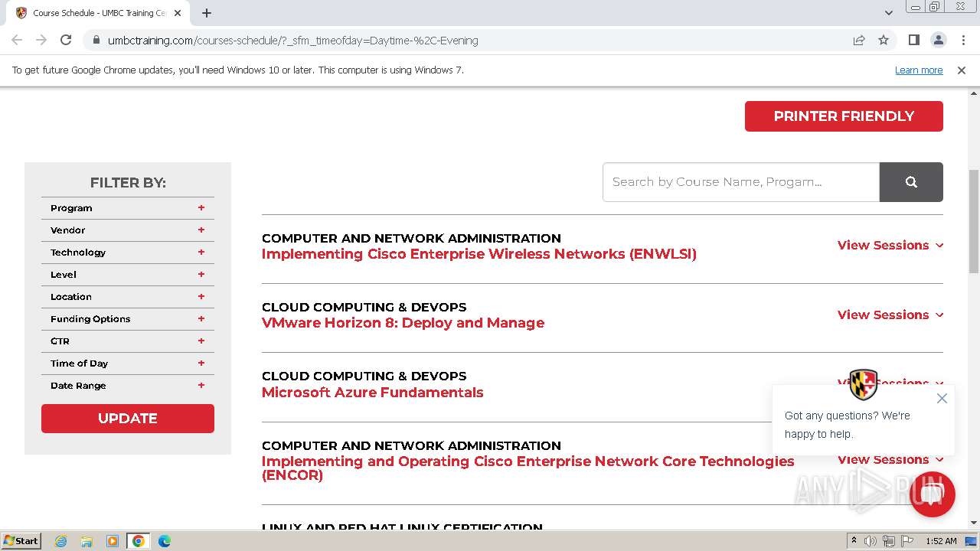Expand the Program filter
980x551 pixels.
pyautogui.click(x=128, y=208)
